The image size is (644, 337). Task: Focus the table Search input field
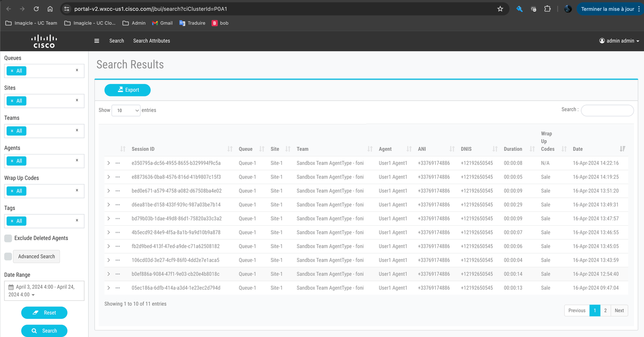[607, 110]
